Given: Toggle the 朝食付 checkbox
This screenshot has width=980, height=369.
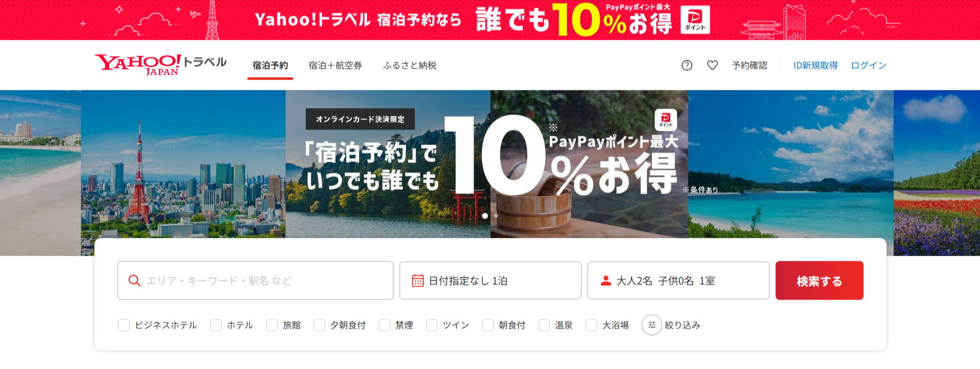Looking at the screenshot, I should point(488,325).
